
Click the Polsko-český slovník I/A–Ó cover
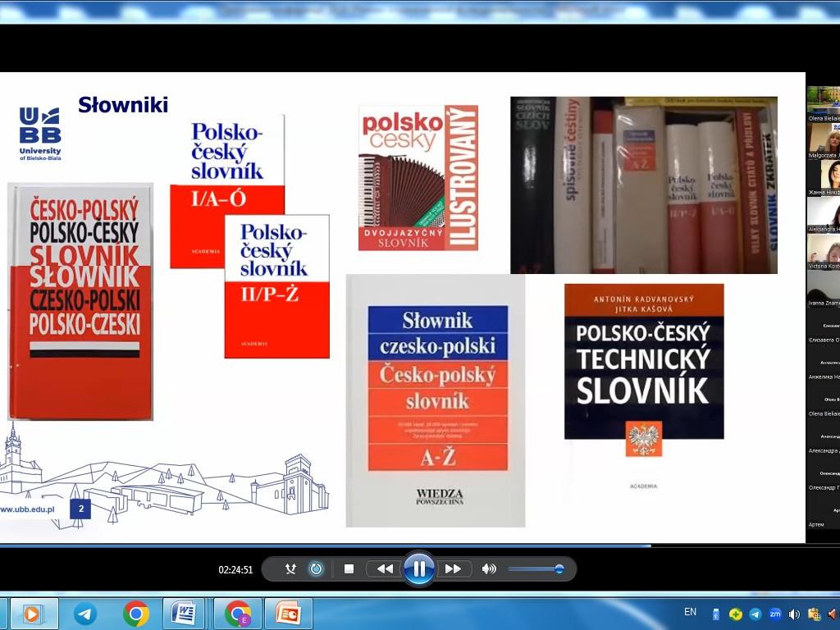click(227, 190)
